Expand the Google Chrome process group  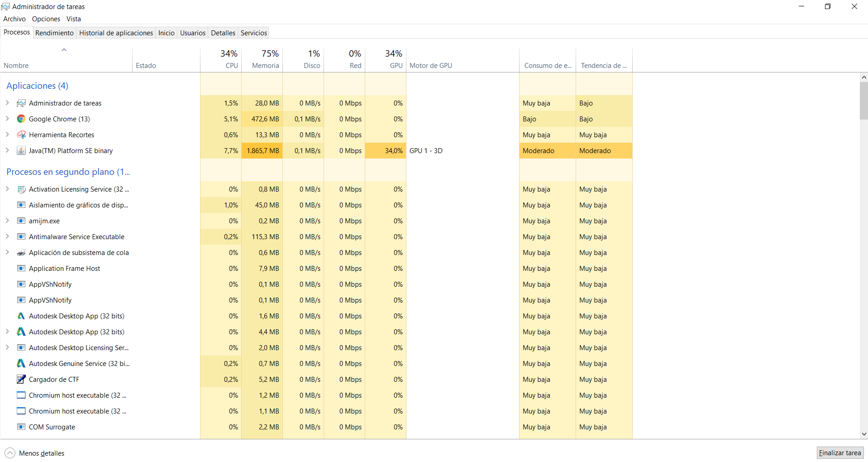pos(7,119)
